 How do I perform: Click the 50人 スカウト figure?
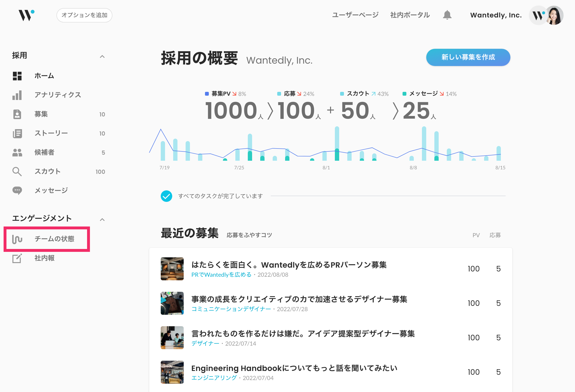point(358,110)
